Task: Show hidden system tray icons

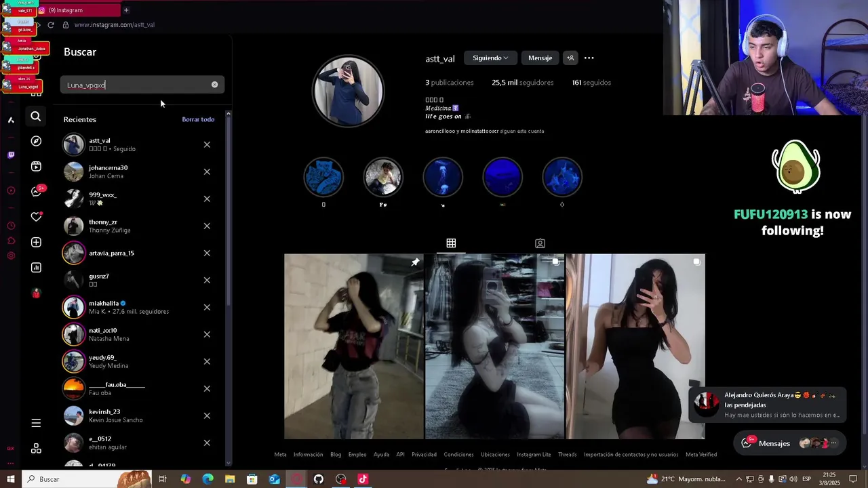Action: pos(739,479)
